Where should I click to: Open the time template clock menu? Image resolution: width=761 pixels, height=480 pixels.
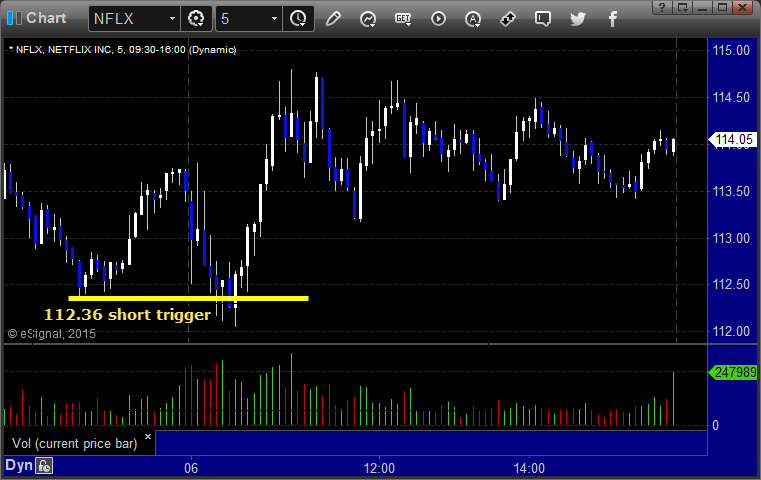pos(298,18)
